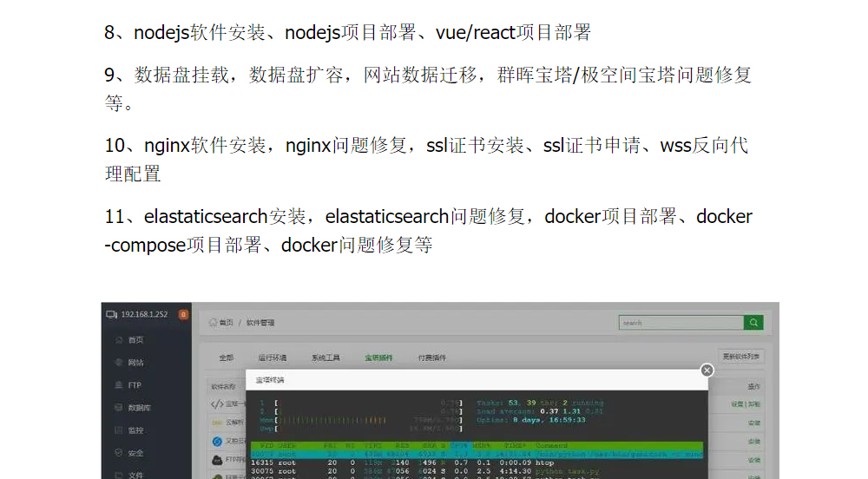Open 数据库 in the left sidebar
Screen dimensions: 868x479
pyautogui.click(x=138, y=408)
